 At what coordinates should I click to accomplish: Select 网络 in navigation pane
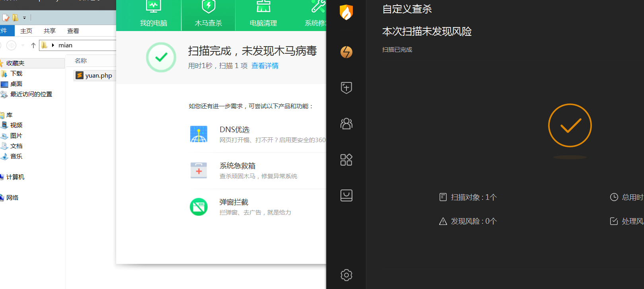12,198
